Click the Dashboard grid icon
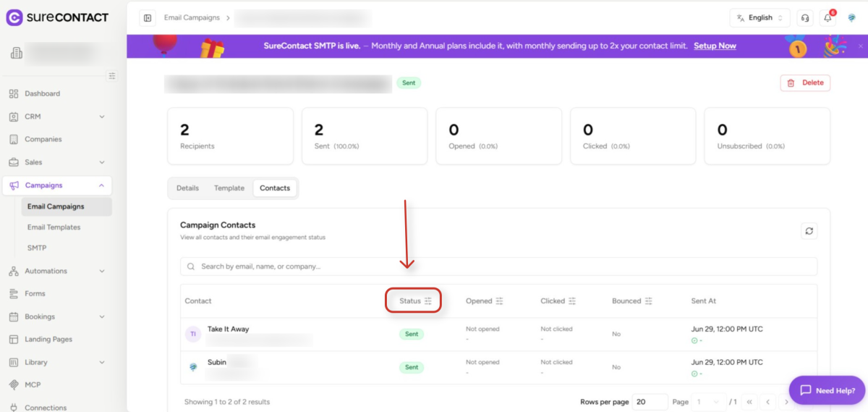The image size is (868, 412). click(14, 93)
